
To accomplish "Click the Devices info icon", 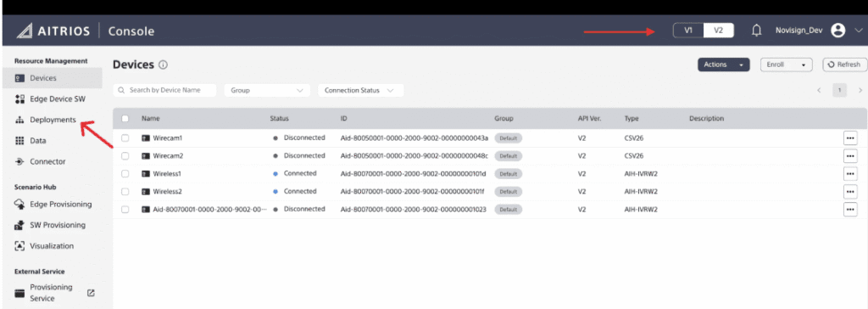I will tap(163, 65).
